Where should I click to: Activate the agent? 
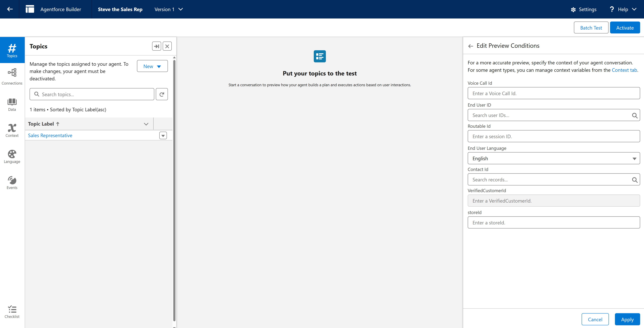point(625,28)
